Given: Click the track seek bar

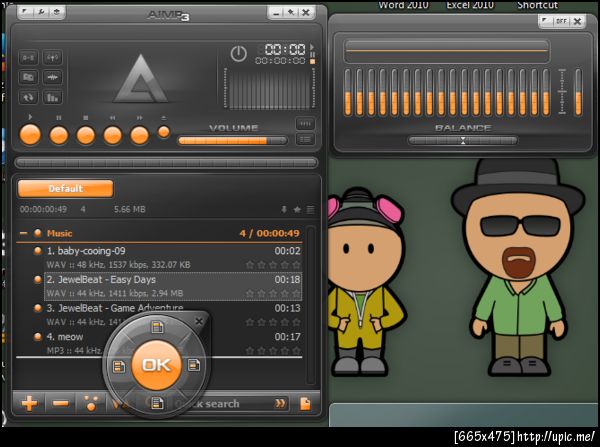Looking at the screenshot, I should pyautogui.click(x=166, y=163).
